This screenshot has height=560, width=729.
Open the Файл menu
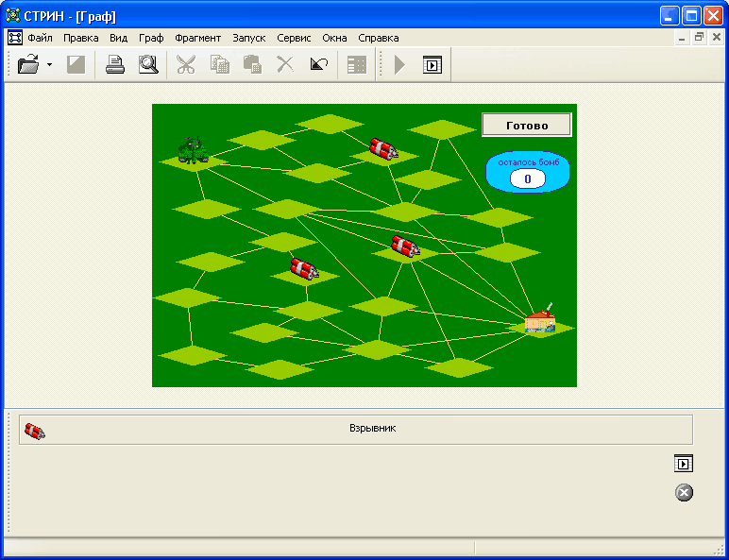pyautogui.click(x=40, y=38)
